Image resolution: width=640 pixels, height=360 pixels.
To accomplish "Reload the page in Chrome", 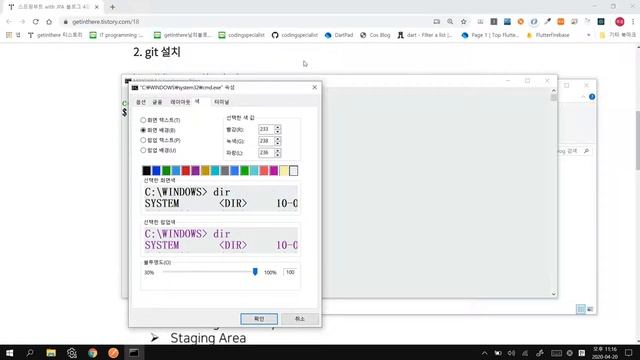I will (36, 22).
